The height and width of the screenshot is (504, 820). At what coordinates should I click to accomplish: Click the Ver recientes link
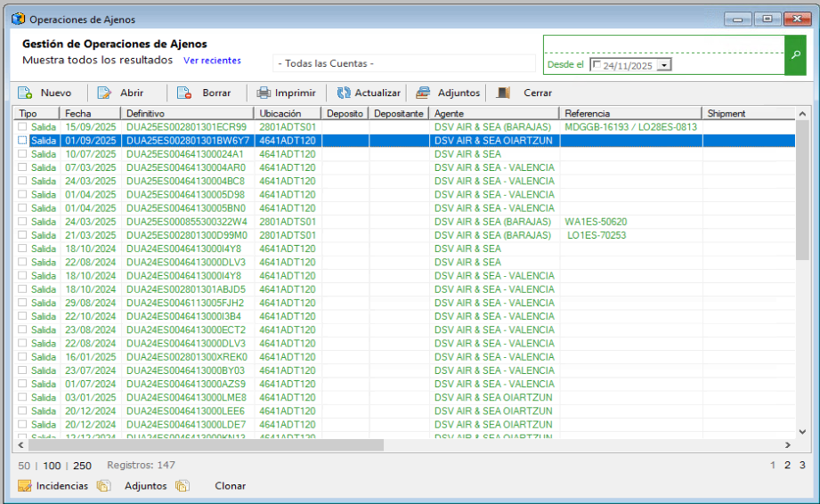point(212,61)
